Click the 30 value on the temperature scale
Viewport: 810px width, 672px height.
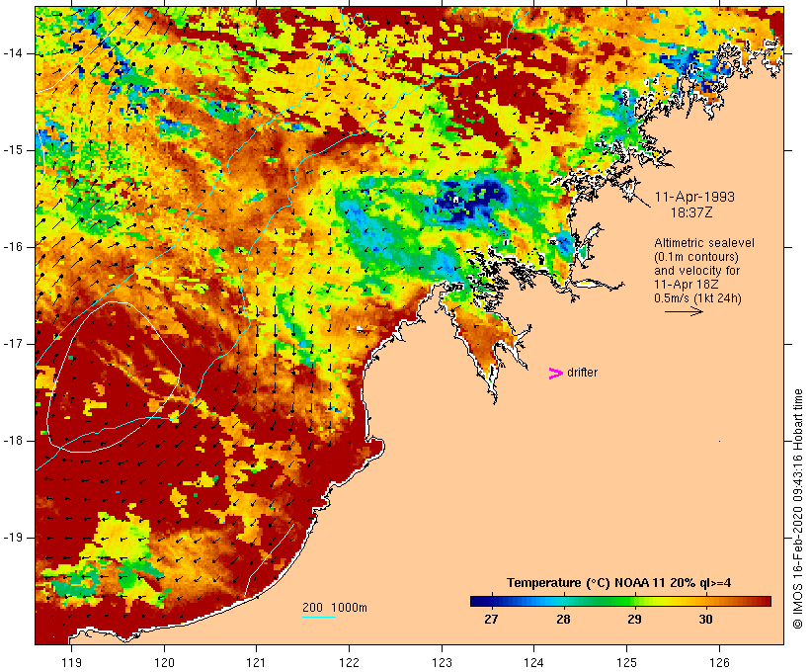point(705,619)
